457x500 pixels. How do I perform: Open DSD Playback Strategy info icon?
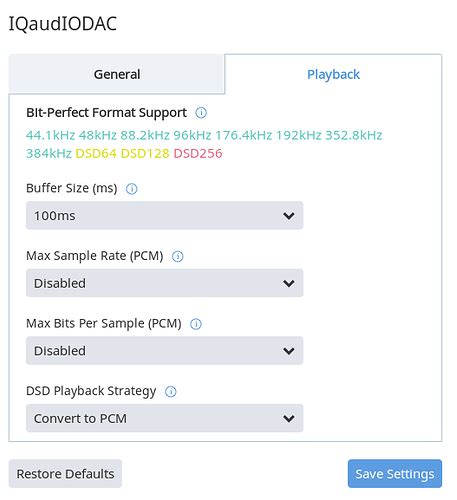[x=171, y=391]
